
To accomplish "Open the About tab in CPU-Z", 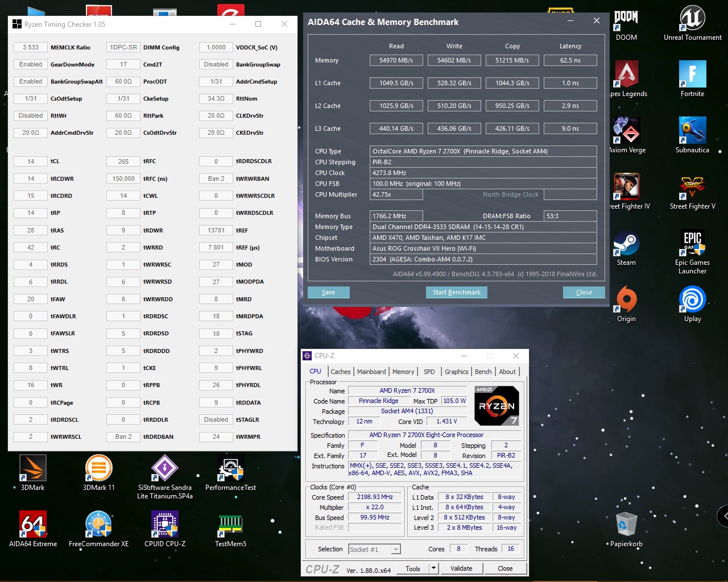I will click(507, 372).
